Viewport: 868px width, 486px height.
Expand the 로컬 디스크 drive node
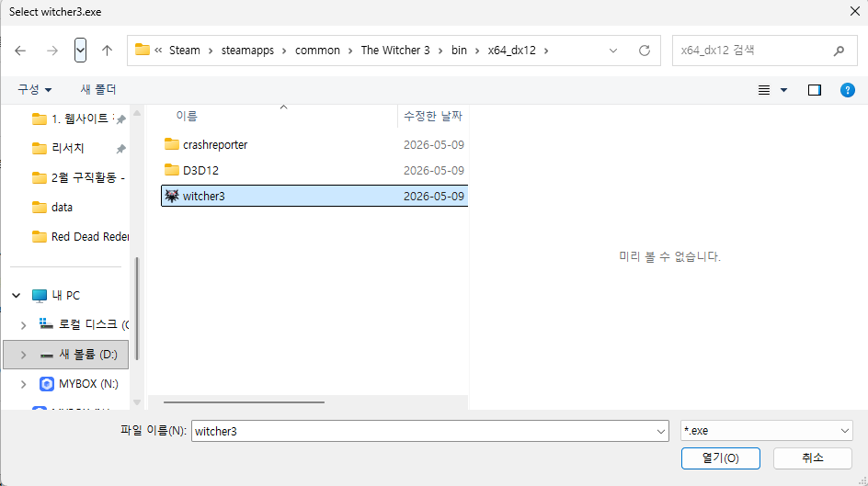[23, 325]
